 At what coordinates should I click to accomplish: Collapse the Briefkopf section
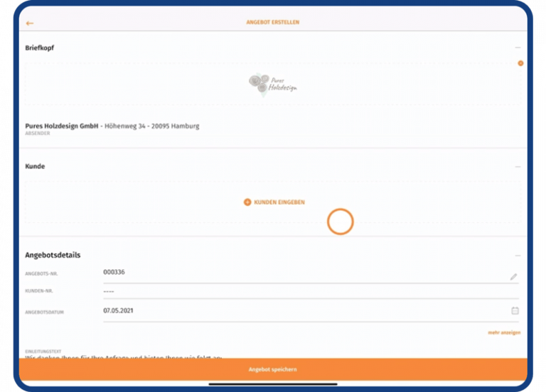pyautogui.click(x=518, y=48)
